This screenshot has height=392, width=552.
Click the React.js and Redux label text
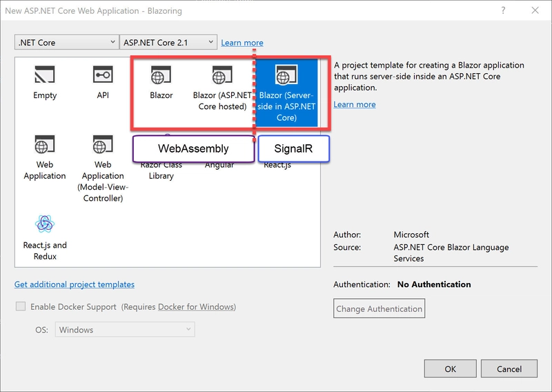click(45, 251)
